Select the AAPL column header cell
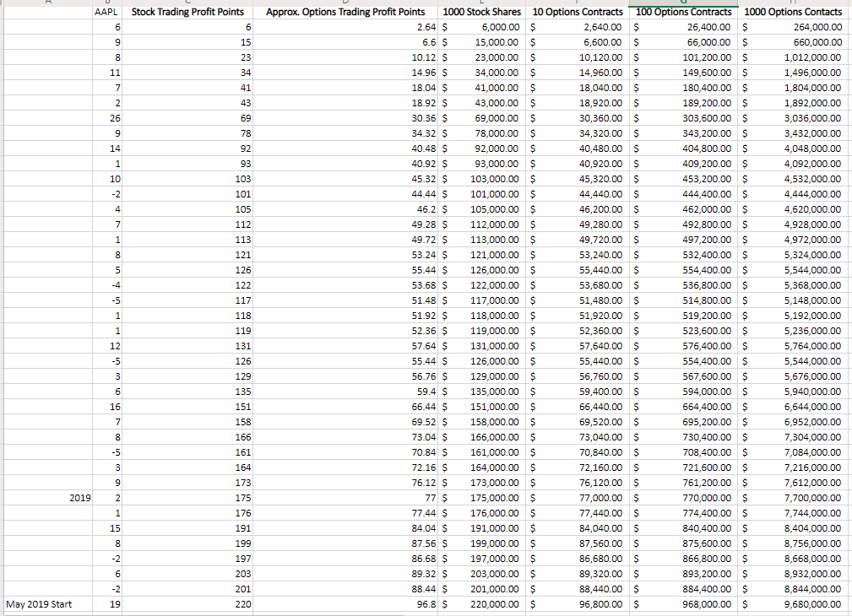The height and width of the screenshot is (616, 852). [x=108, y=12]
